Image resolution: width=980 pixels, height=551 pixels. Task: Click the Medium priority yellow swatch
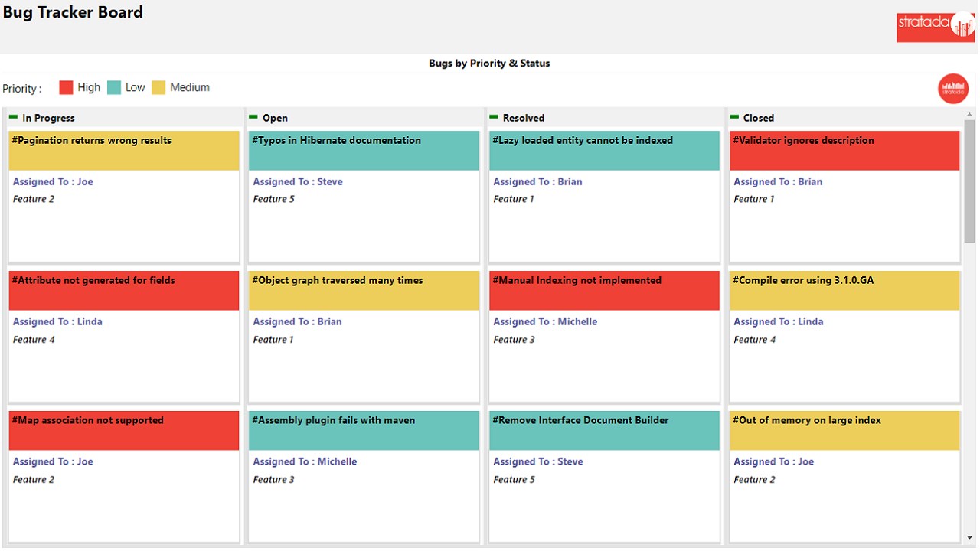[158, 88]
